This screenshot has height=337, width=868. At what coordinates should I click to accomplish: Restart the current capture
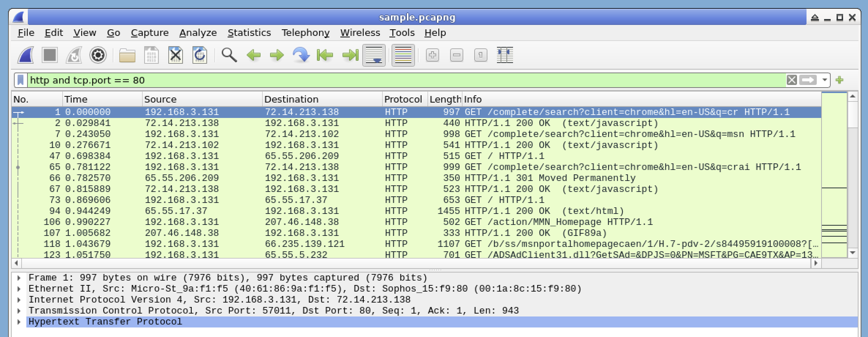(x=74, y=55)
